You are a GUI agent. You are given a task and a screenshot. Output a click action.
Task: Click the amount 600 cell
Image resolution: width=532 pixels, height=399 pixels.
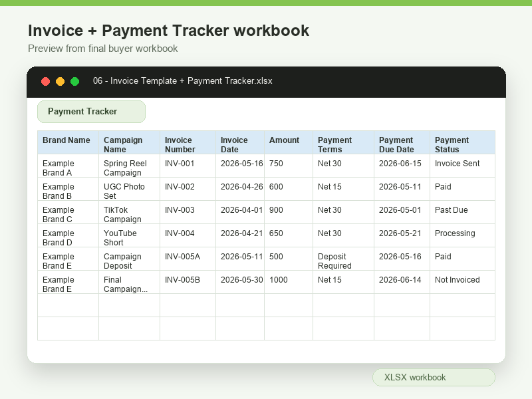[x=289, y=189]
